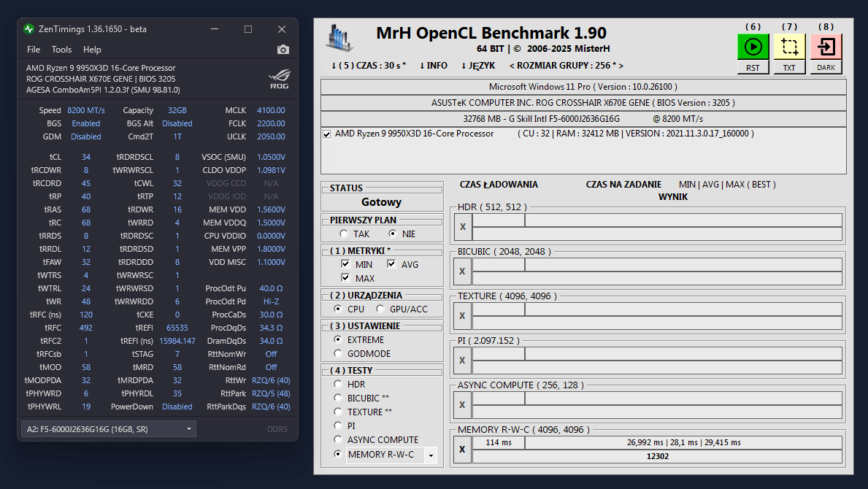868x489 pixels.
Task: Click the G Skill memory info row
Action: tap(583, 119)
